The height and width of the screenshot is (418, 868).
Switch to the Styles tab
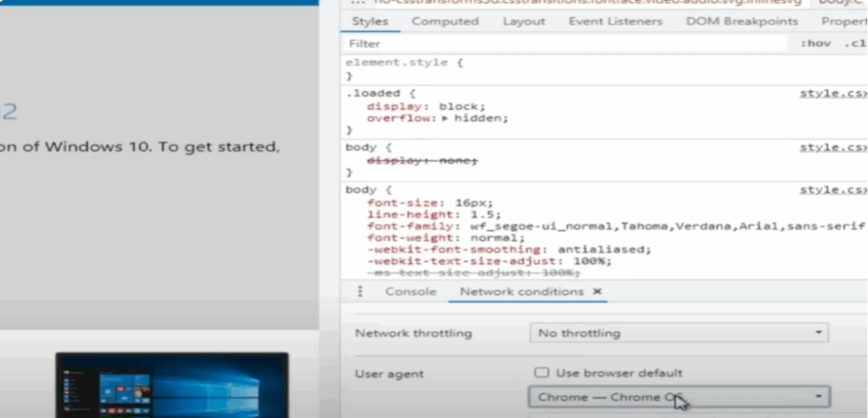(370, 21)
